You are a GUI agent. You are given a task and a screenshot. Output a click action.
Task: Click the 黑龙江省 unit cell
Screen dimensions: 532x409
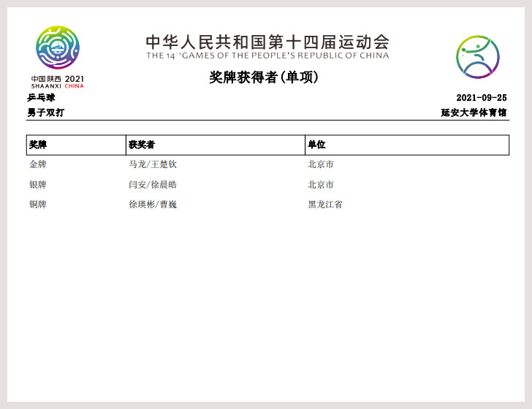[325, 204]
